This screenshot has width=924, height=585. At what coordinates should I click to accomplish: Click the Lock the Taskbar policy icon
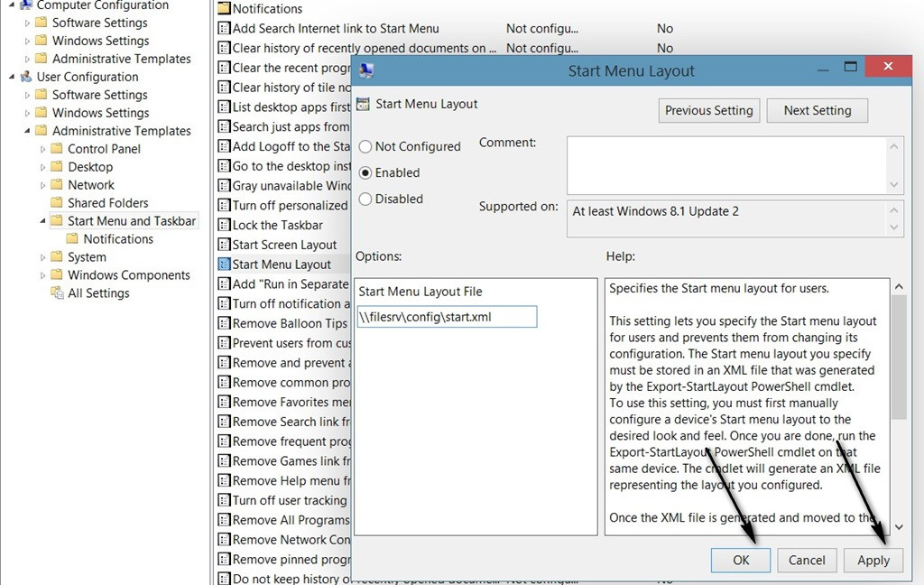(x=223, y=225)
